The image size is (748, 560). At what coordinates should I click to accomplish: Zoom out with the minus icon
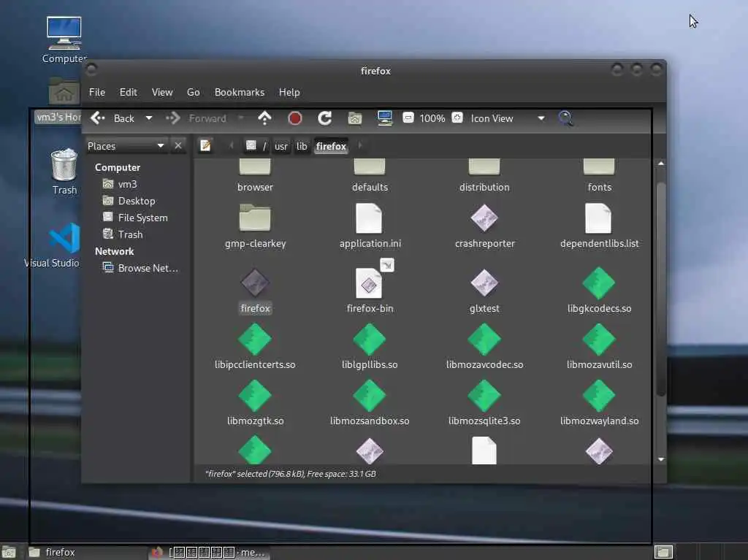click(x=408, y=118)
